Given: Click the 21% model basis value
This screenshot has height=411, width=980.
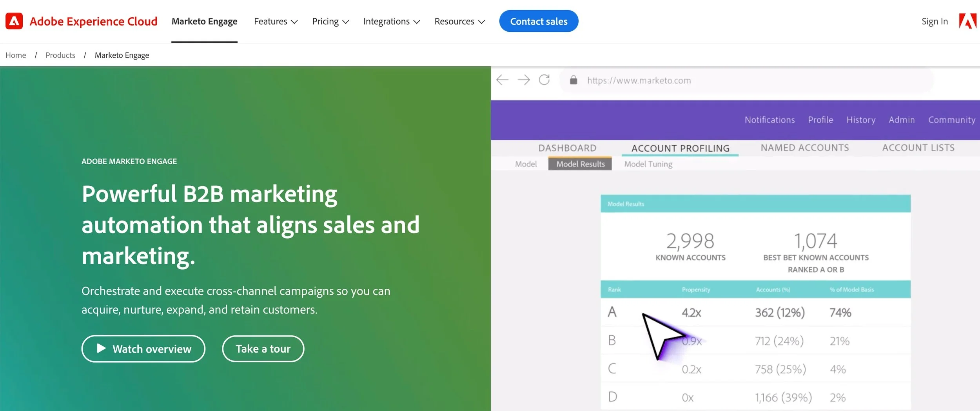Looking at the screenshot, I should pyautogui.click(x=840, y=341).
